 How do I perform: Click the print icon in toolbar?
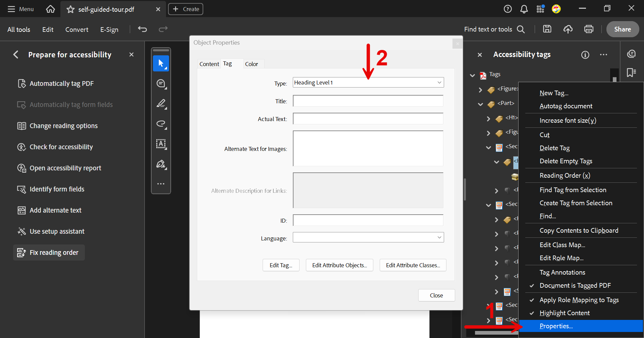point(589,29)
